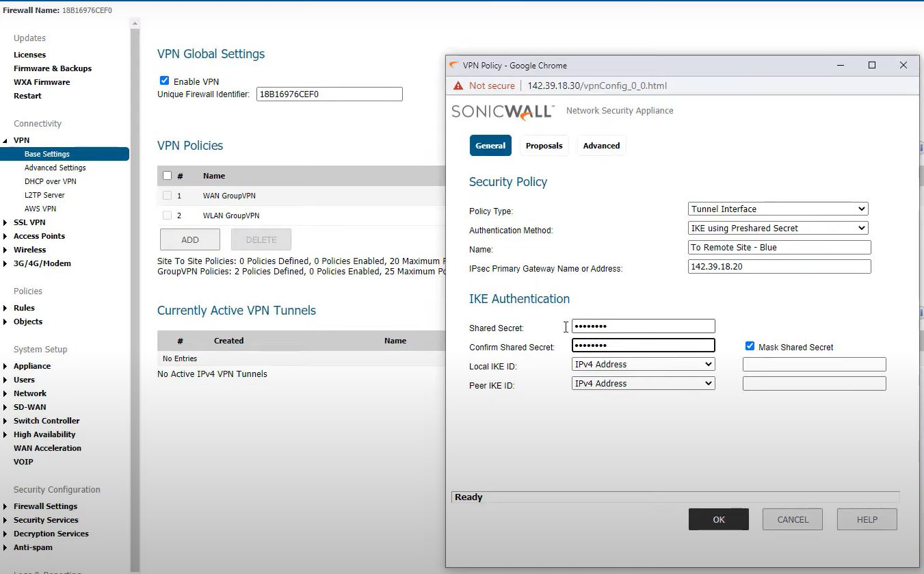The height and width of the screenshot is (574, 924).
Task: Expand the SSL VPN tree arrow
Action: coord(6,222)
